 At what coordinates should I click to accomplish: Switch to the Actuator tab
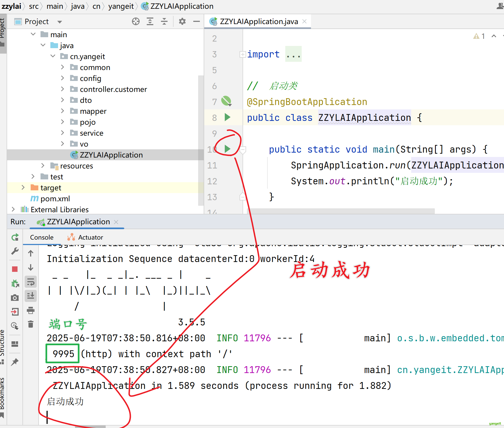click(85, 237)
